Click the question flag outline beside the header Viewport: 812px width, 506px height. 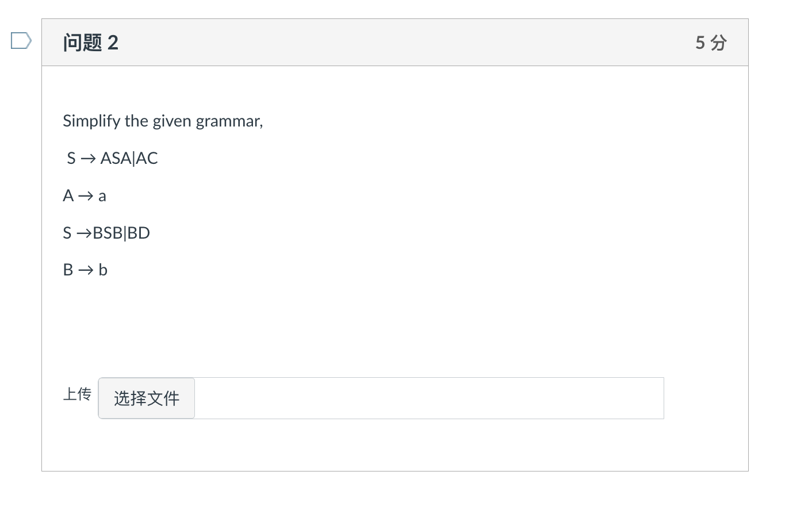click(x=20, y=40)
